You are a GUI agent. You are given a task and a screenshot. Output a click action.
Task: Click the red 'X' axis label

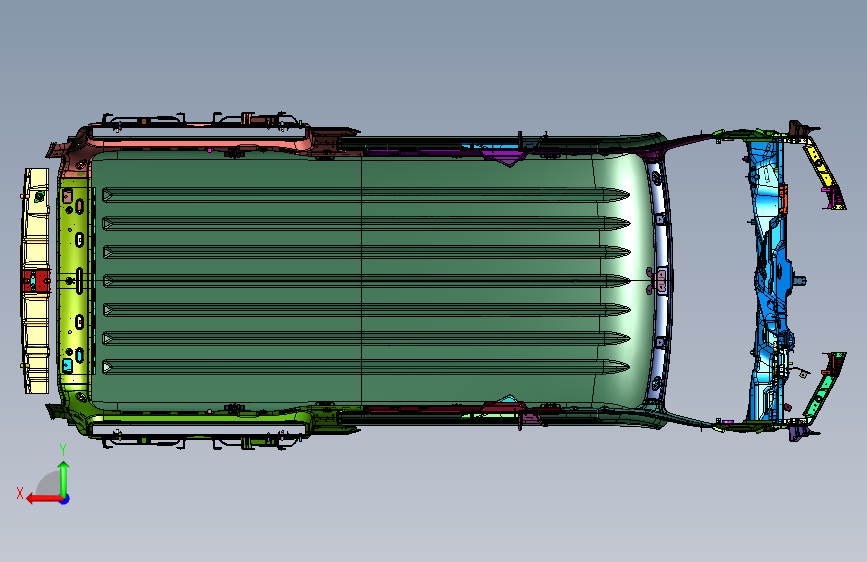pos(20,493)
